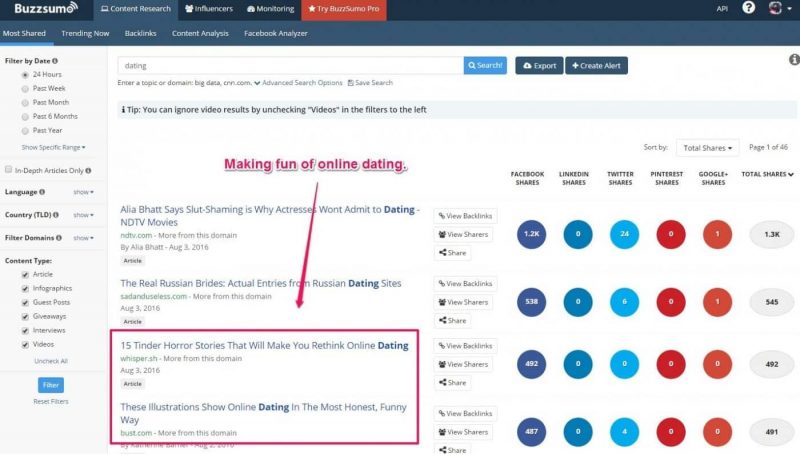Click Google+ shares bubble in Alia Bhatt row
This screenshot has height=454, width=800.
pos(717,234)
